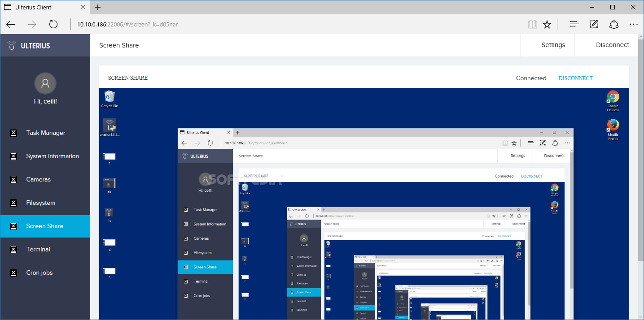Click the Connected status text
The image size is (644, 320).
pyautogui.click(x=531, y=78)
